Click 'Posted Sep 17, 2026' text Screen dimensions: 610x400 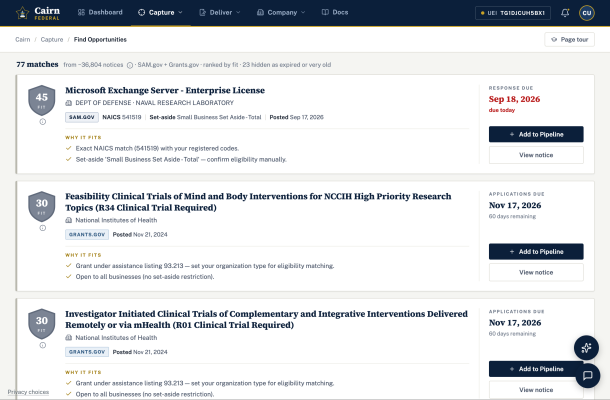point(296,117)
